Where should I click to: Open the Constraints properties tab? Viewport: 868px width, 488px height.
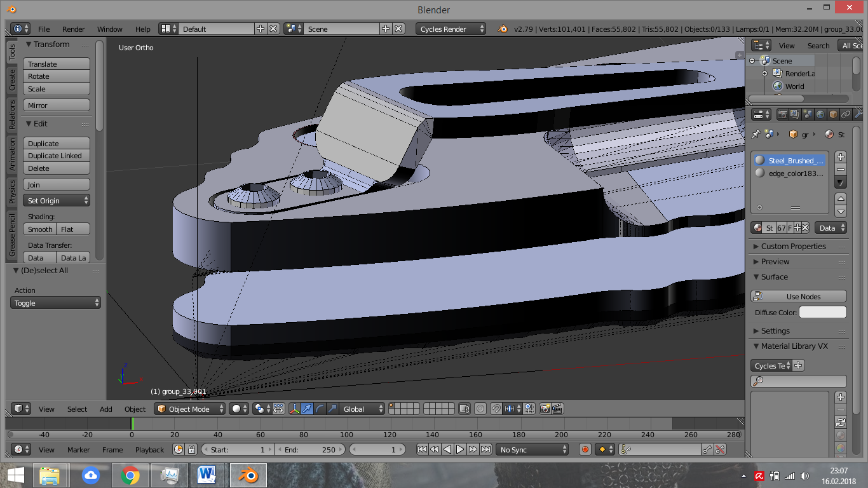coord(846,114)
